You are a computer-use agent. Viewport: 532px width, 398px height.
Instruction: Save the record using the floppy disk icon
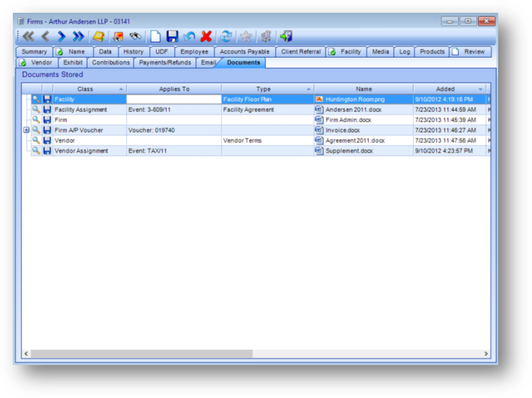click(172, 37)
